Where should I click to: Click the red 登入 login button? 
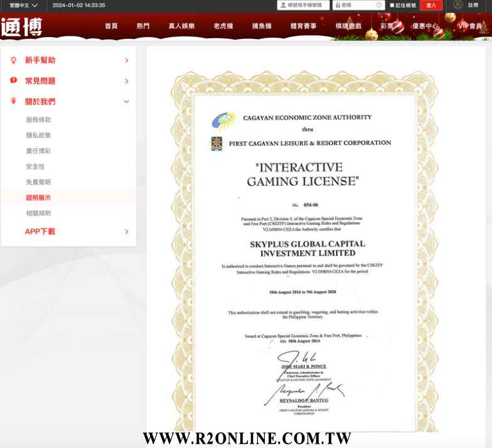[x=431, y=5]
